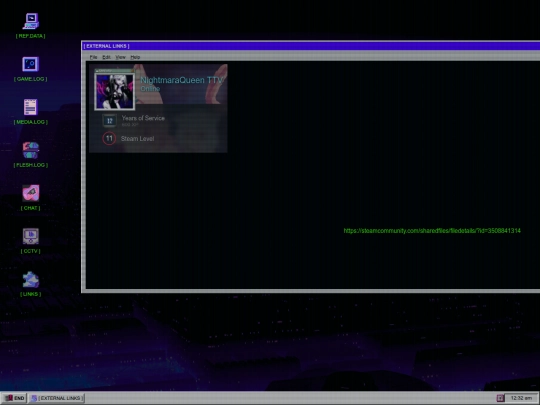Open the Edit menu
This screenshot has width=540, height=405.
[106, 57]
